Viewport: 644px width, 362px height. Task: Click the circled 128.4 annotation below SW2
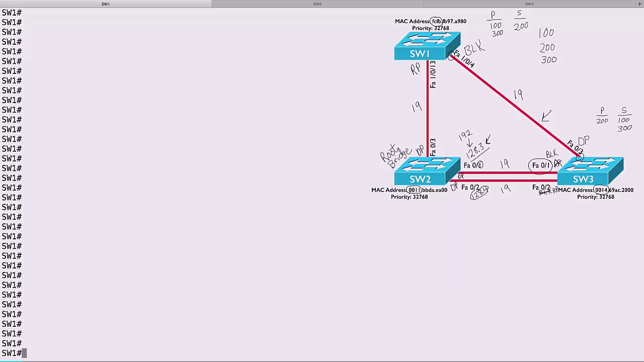479,192
